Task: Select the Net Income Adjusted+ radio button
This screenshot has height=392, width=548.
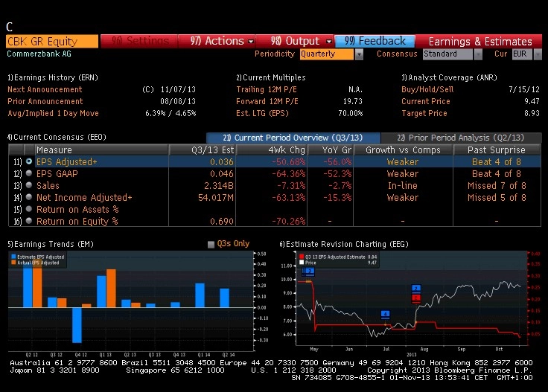Action: click(29, 197)
